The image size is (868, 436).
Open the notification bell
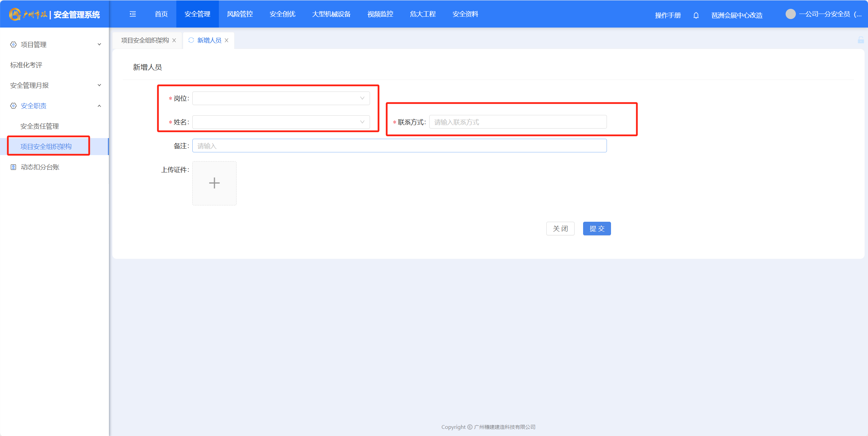pyautogui.click(x=696, y=15)
